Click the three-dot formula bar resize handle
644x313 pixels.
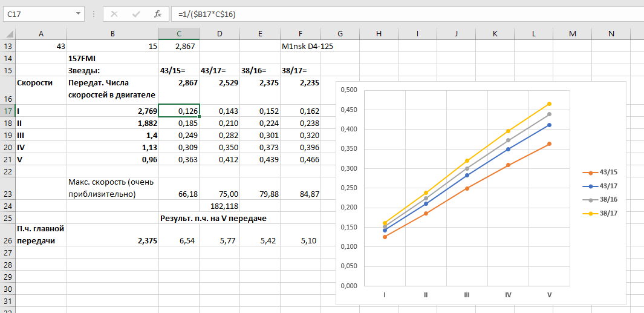[94, 14]
